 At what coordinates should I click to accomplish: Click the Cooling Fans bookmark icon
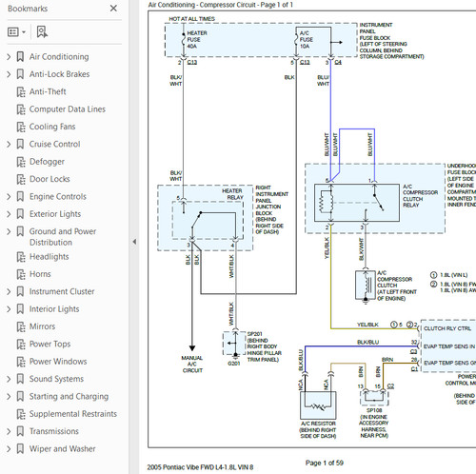coord(21,127)
